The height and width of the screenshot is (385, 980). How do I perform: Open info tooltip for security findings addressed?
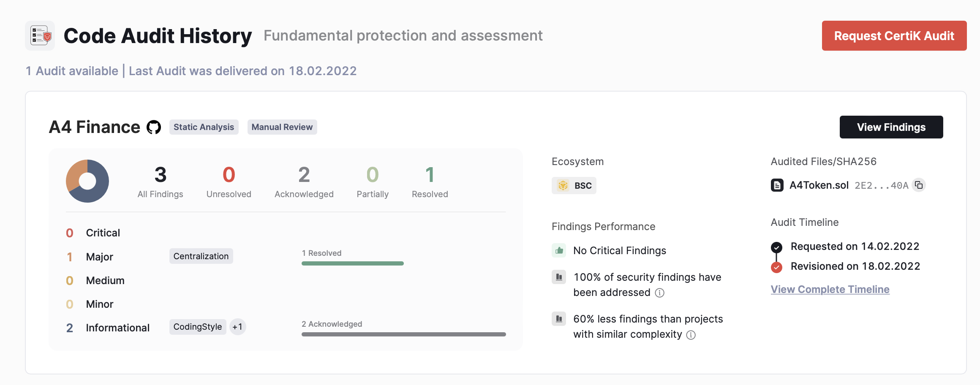(659, 293)
